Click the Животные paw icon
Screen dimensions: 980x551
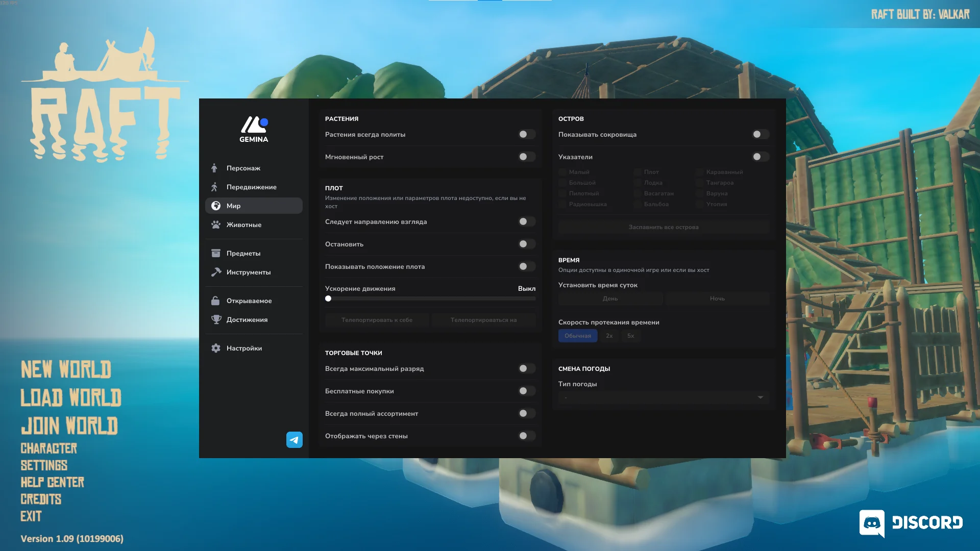[x=216, y=224]
